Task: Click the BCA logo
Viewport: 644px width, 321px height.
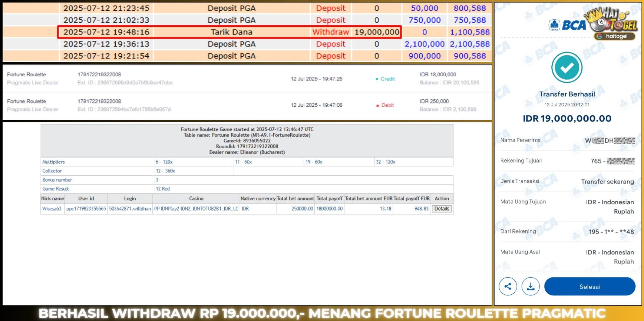Action: point(567,25)
